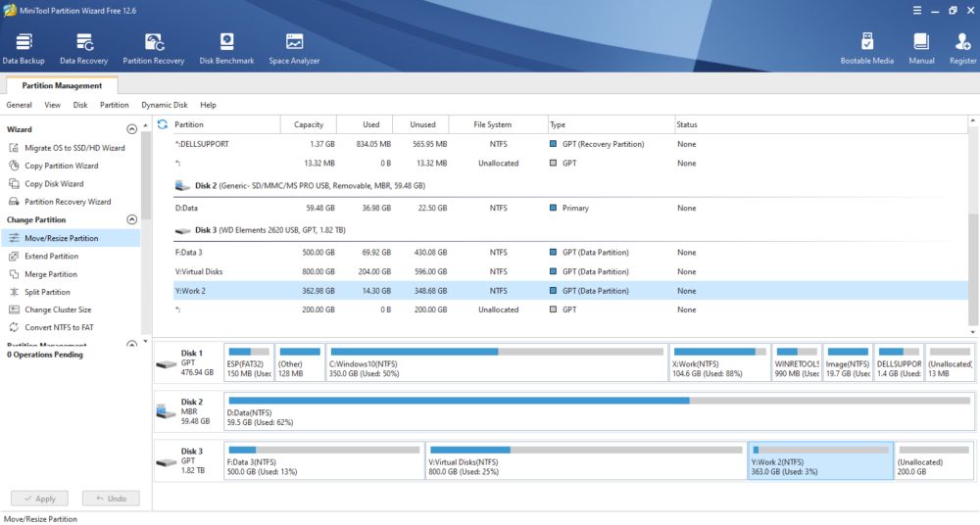The width and height of the screenshot is (980, 525).
Task: Select the C:Windows10 partition bar
Action: pyautogui.click(x=497, y=362)
